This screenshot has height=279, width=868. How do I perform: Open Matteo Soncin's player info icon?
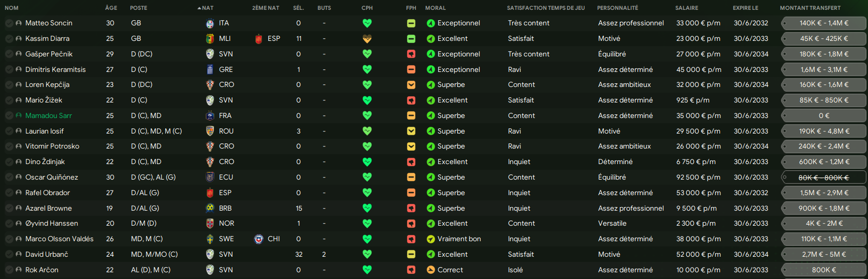pos(19,23)
